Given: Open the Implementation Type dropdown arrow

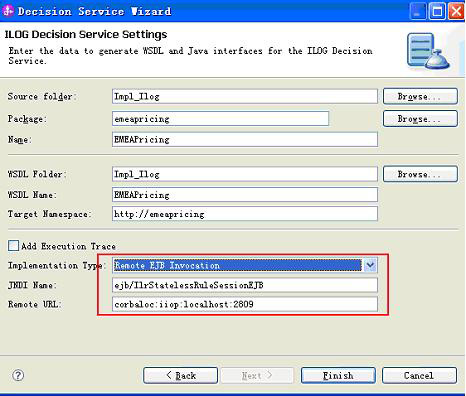Looking at the screenshot, I should pos(370,265).
